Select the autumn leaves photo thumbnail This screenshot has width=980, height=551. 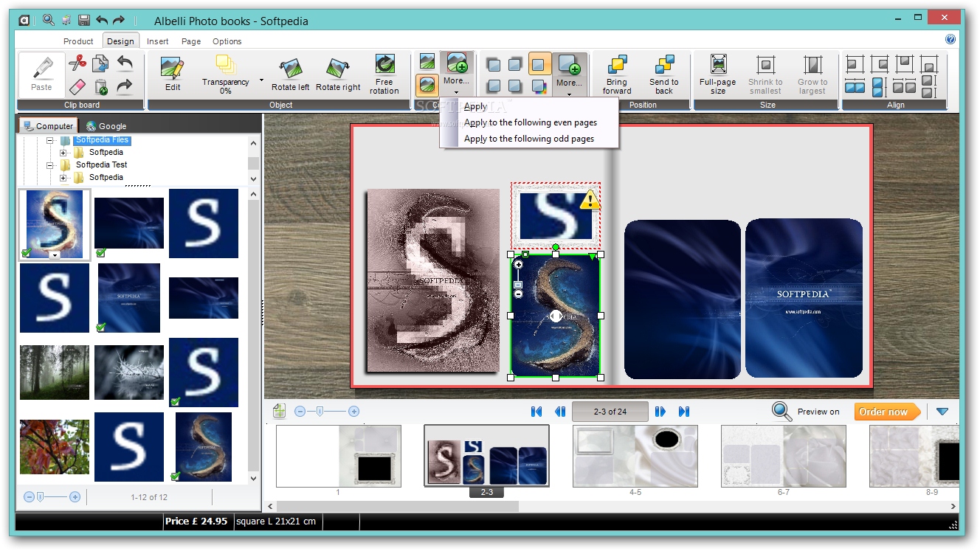[x=55, y=447]
